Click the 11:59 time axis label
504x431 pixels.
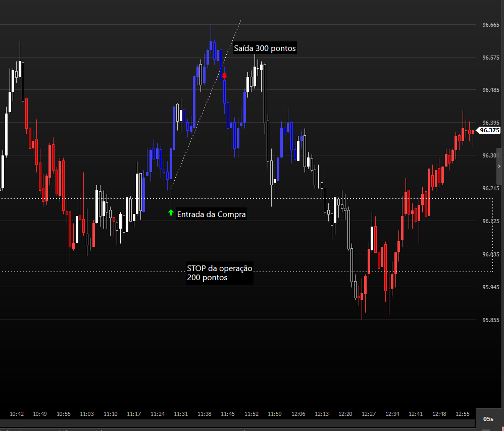pyautogui.click(x=275, y=414)
